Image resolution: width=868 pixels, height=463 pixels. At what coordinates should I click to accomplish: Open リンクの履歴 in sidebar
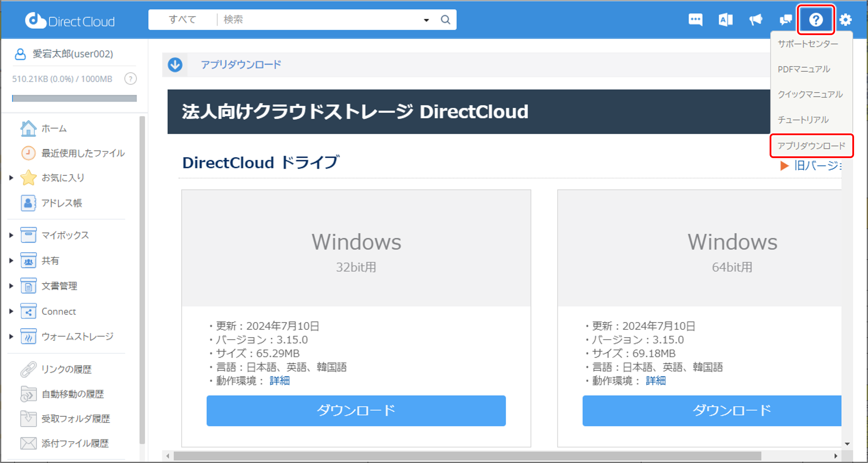pyautogui.click(x=66, y=369)
